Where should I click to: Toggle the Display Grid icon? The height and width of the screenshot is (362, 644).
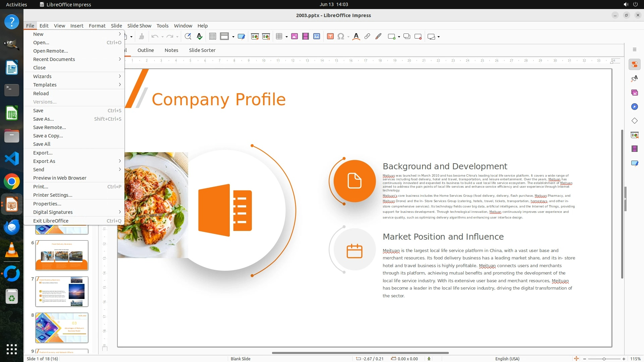coord(212,37)
